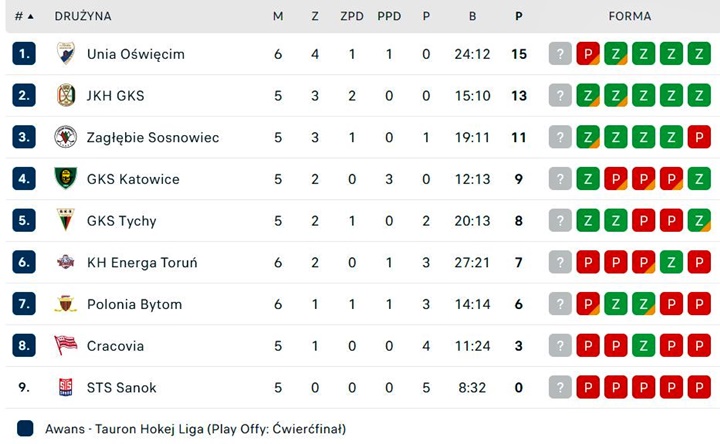
Task: Click the GKS Katowice team crest
Action: 66,179
